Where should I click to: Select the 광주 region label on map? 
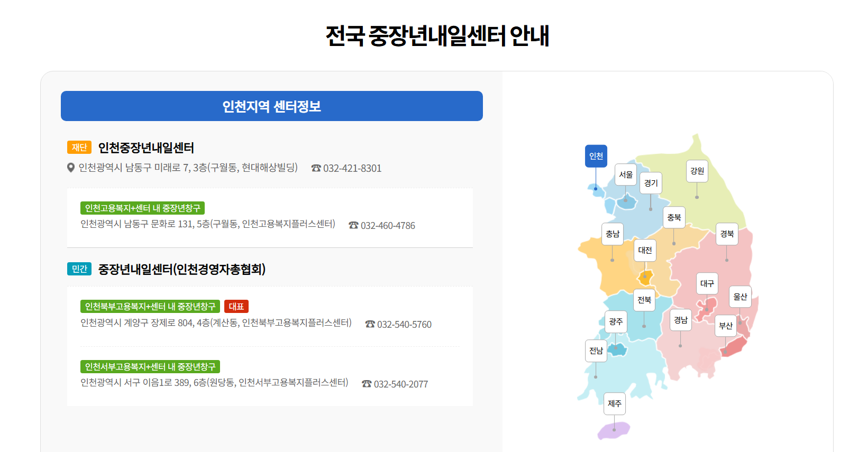point(616,321)
